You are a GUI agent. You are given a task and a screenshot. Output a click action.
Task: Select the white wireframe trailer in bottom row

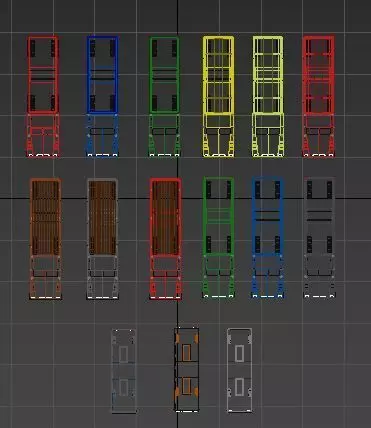click(239, 370)
